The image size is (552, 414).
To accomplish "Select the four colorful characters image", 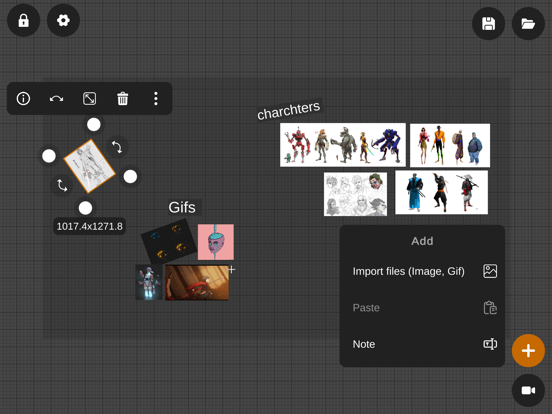I will pos(450,145).
